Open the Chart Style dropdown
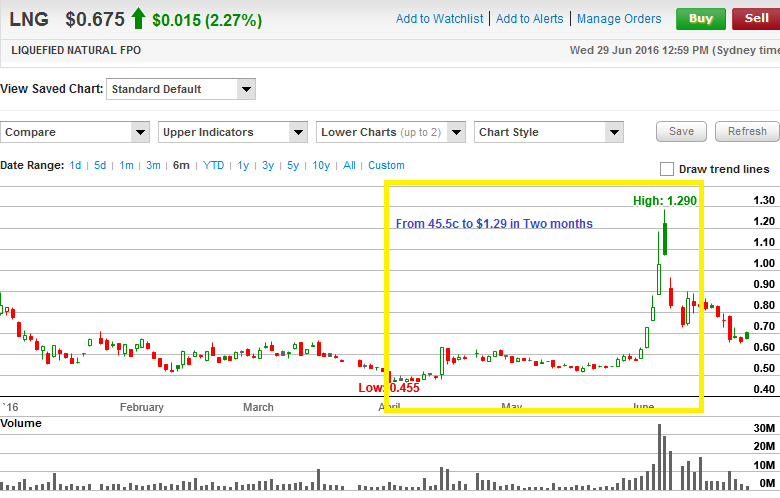780x498 pixels. point(548,132)
